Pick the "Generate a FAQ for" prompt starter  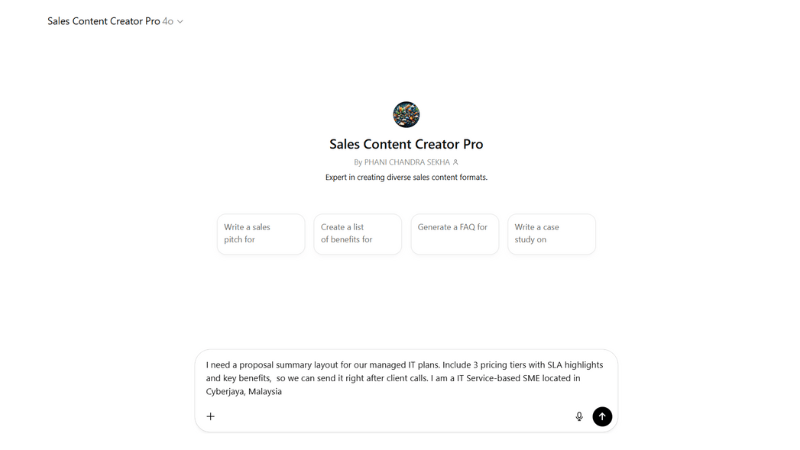(x=454, y=234)
